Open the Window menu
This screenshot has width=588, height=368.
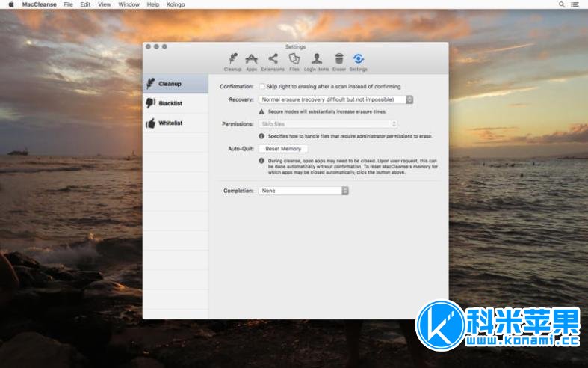(x=129, y=4)
